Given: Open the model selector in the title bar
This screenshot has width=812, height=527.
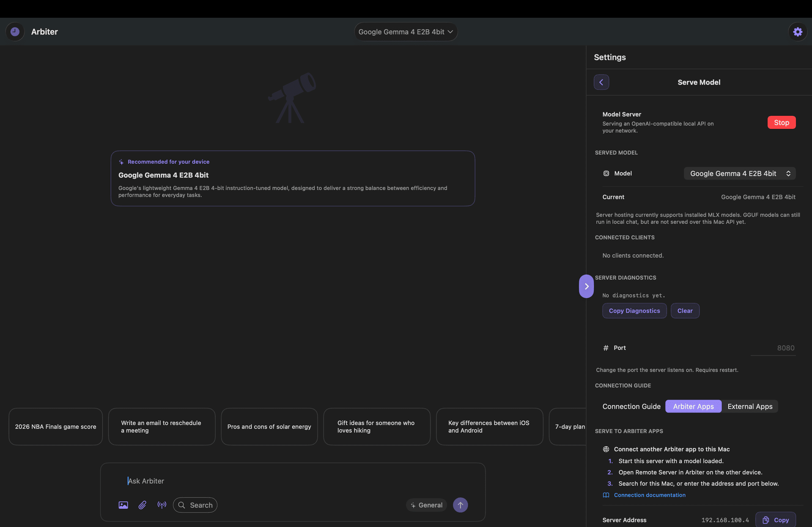Looking at the screenshot, I should tap(406, 32).
